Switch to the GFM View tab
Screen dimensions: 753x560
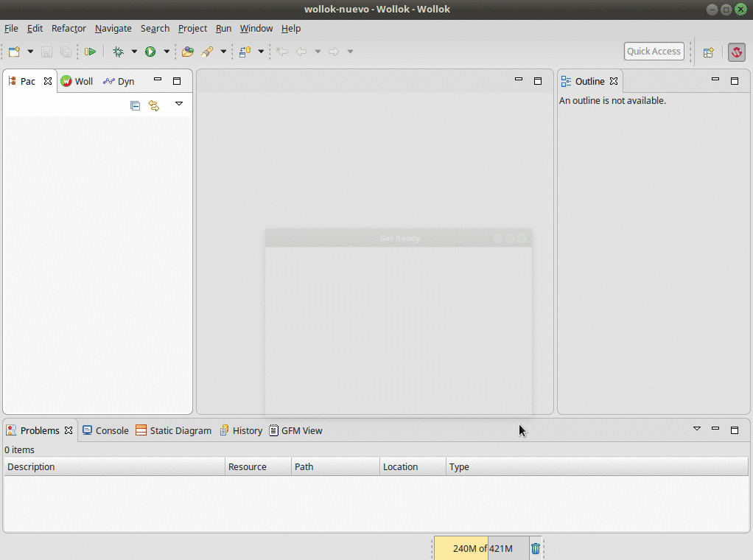(x=296, y=431)
